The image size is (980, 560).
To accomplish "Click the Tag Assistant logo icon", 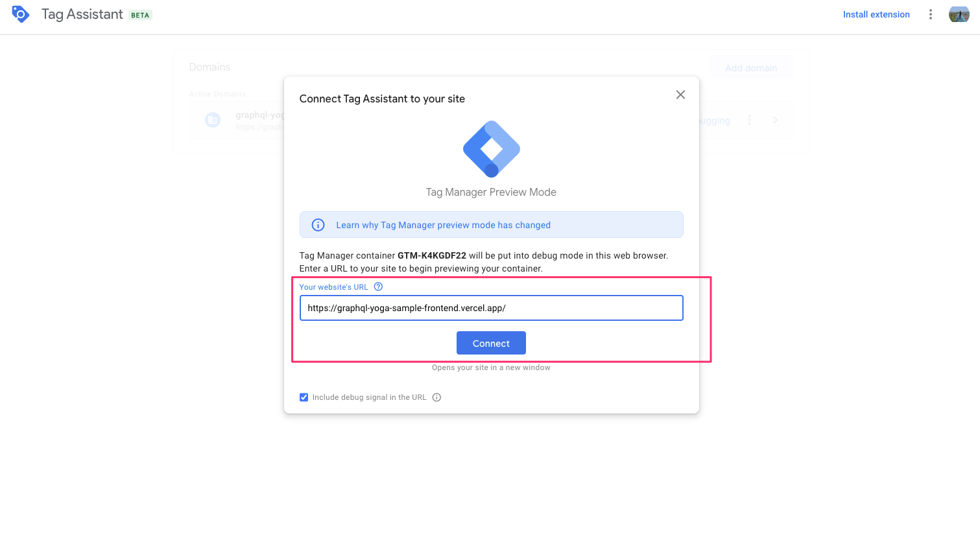I will tap(21, 14).
